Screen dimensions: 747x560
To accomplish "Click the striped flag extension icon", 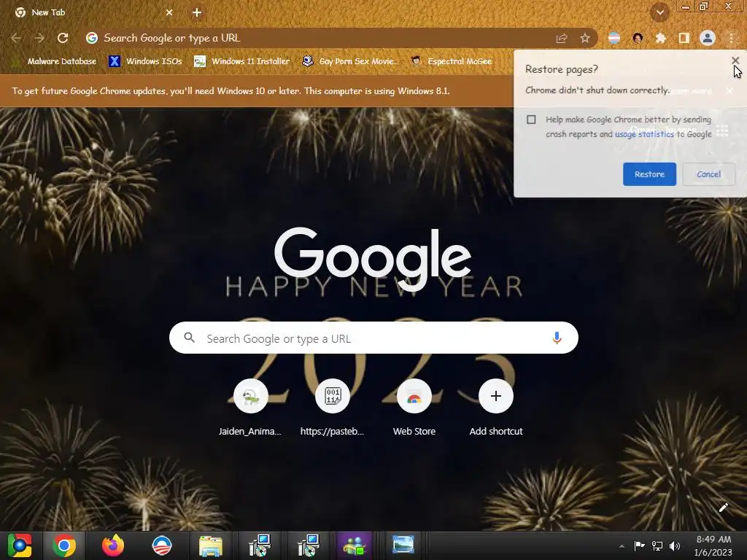I will tap(614, 38).
